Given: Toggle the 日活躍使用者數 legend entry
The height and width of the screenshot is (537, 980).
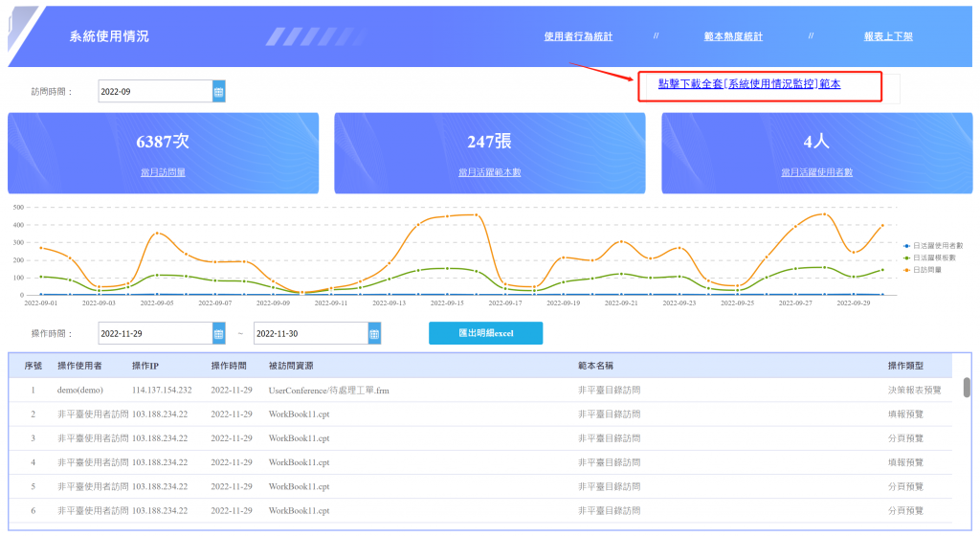Looking at the screenshot, I should [933, 246].
